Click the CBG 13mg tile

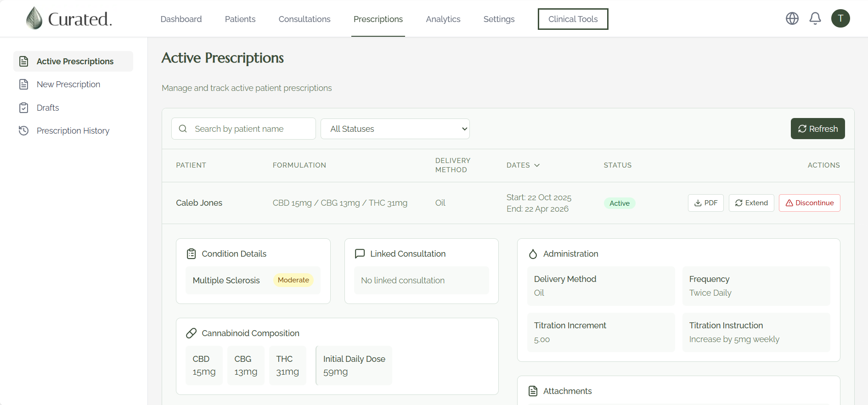click(x=246, y=366)
